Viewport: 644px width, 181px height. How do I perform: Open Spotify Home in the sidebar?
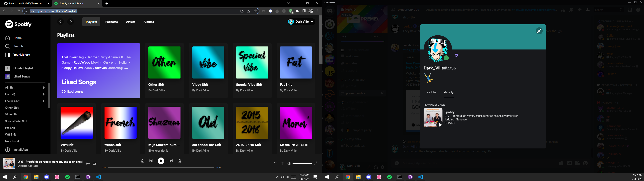(13, 38)
